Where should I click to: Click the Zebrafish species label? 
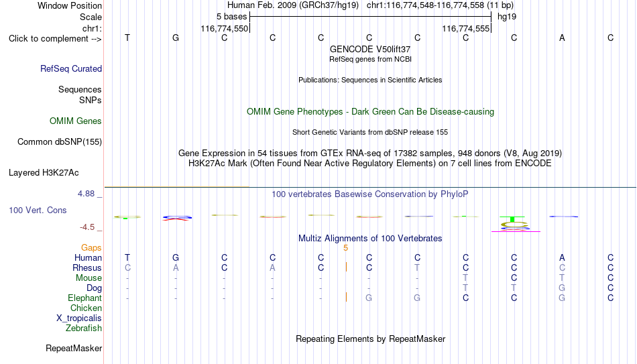click(84, 328)
